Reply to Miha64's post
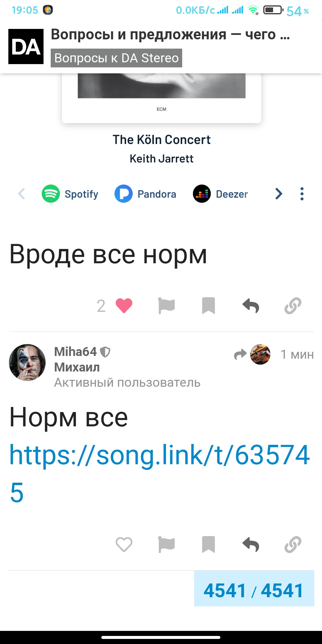322x644 pixels. 251,544
